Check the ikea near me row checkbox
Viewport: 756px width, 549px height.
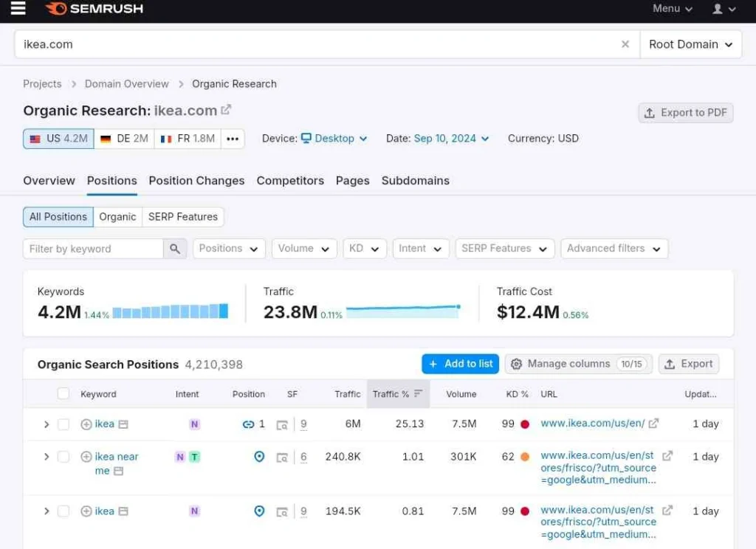pos(63,457)
